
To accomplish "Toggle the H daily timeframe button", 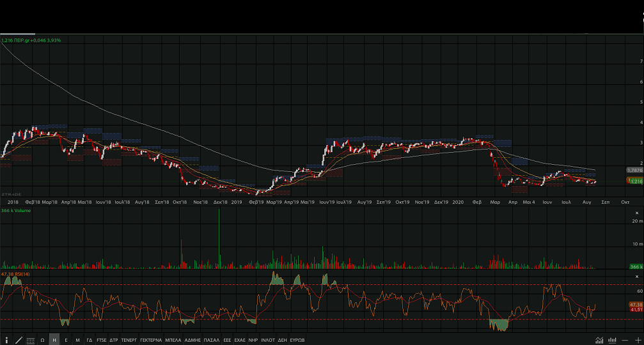I will (x=54, y=340).
